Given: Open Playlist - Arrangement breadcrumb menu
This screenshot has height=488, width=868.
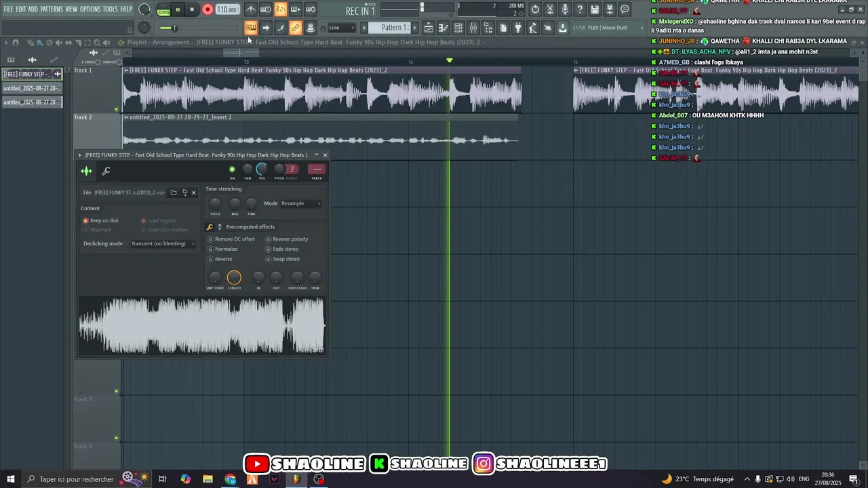Looking at the screenshot, I should point(157,42).
